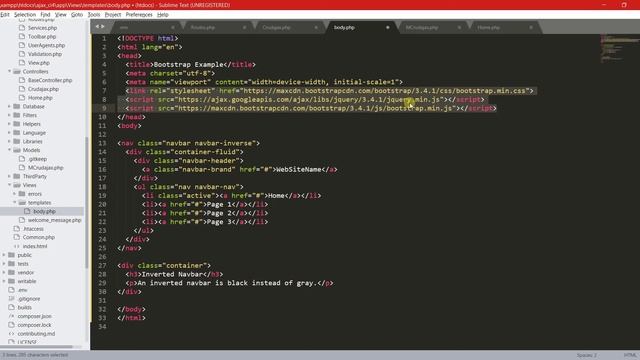Open .gitkeep file in Models
This screenshot has height=360, width=640.
pyautogui.click(x=37, y=159)
